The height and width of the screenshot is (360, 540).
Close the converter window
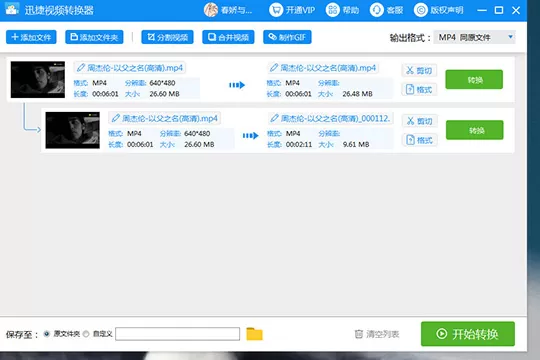pos(516,10)
